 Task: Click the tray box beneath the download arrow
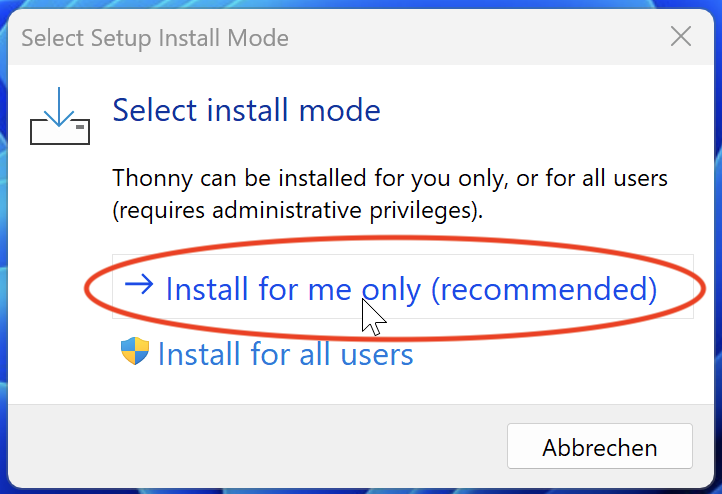point(59,133)
